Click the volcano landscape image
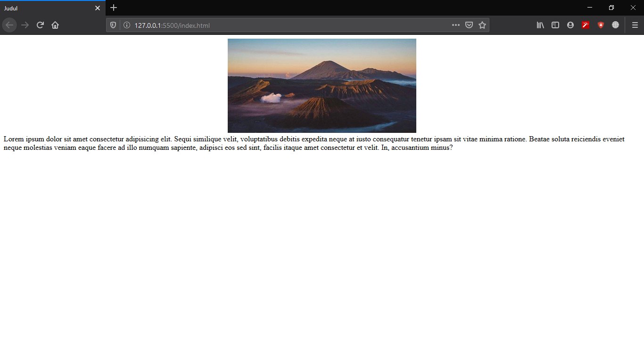Image resolution: width=644 pixels, height=343 pixels. click(322, 85)
